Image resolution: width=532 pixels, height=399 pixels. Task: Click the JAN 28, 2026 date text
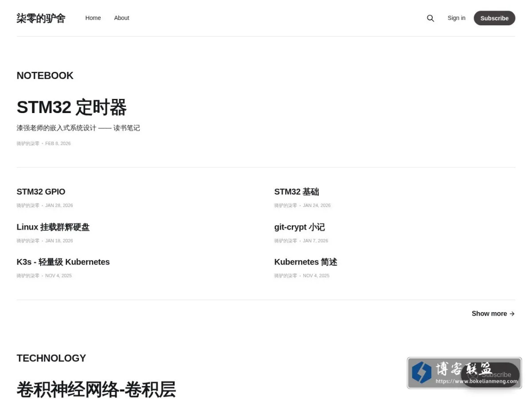59,206
